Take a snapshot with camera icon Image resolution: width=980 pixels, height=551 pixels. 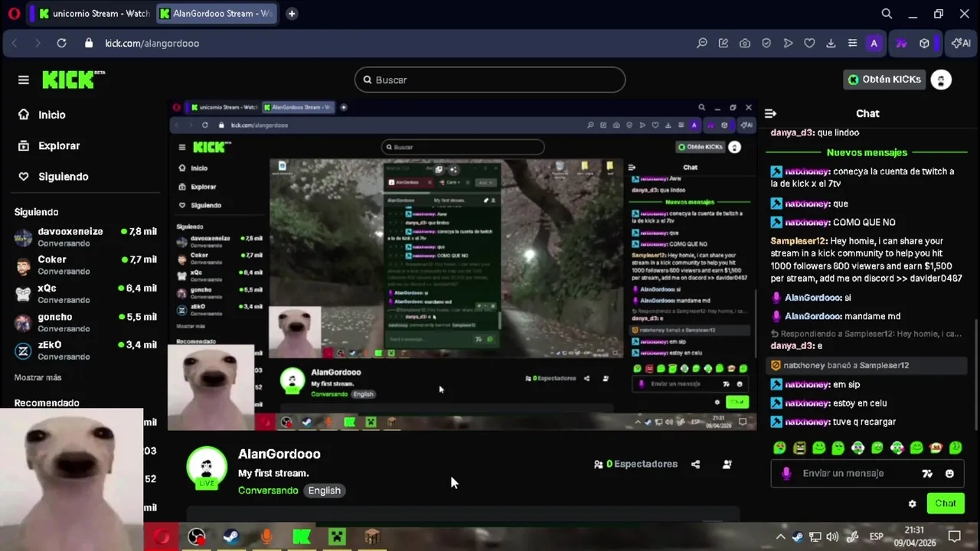coord(744,44)
